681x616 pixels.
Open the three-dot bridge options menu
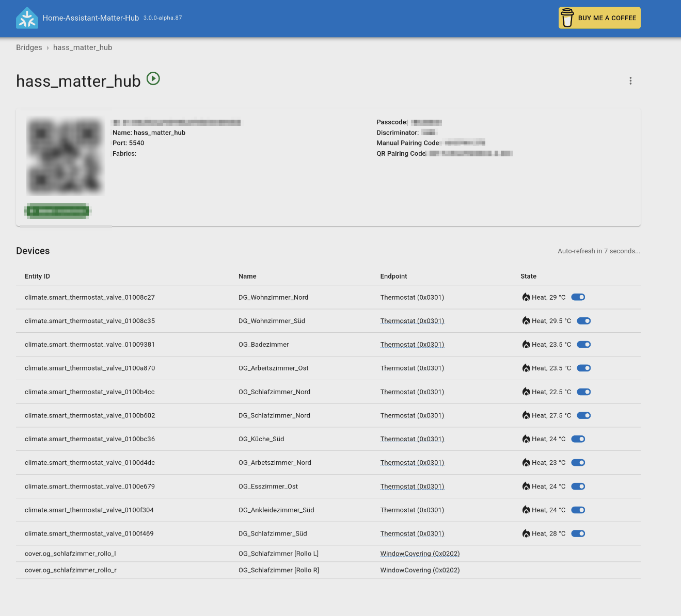coord(630,81)
